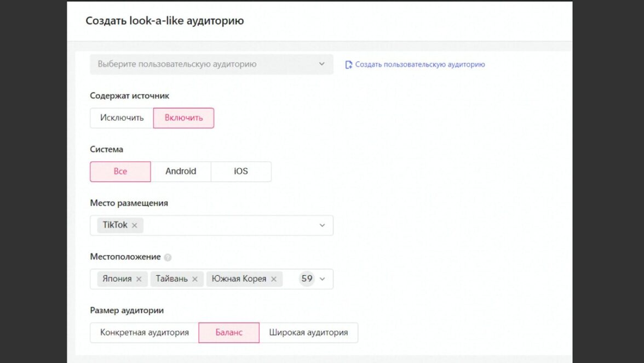The image size is (644, 363).
Task: Click the Местоположение help info icon
Action: click(x=168, y=257)
